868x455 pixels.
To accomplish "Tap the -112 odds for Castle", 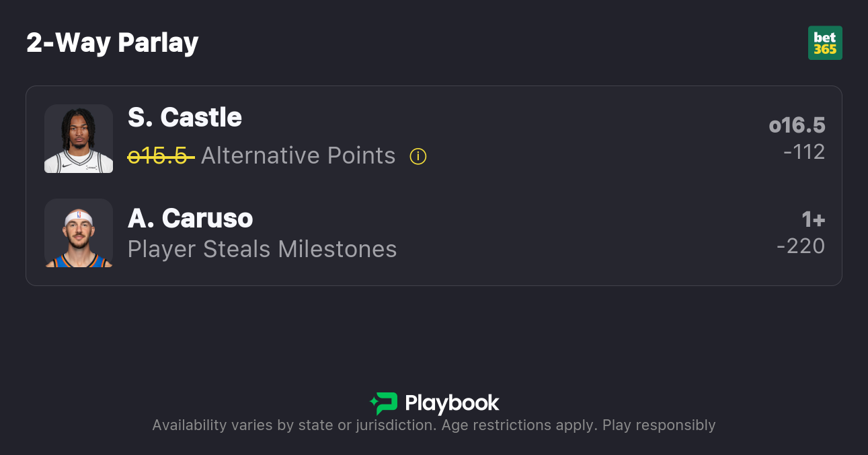I will (x=804, y=152).
